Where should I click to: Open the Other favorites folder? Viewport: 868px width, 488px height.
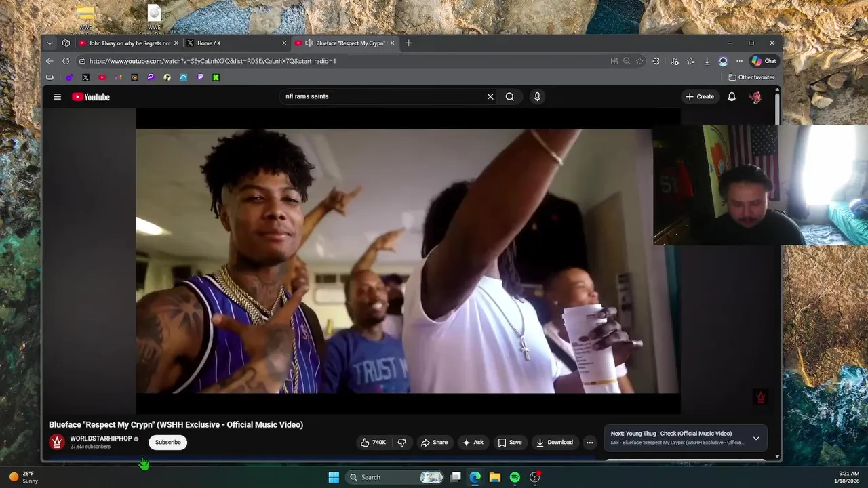tap(751, 77)
